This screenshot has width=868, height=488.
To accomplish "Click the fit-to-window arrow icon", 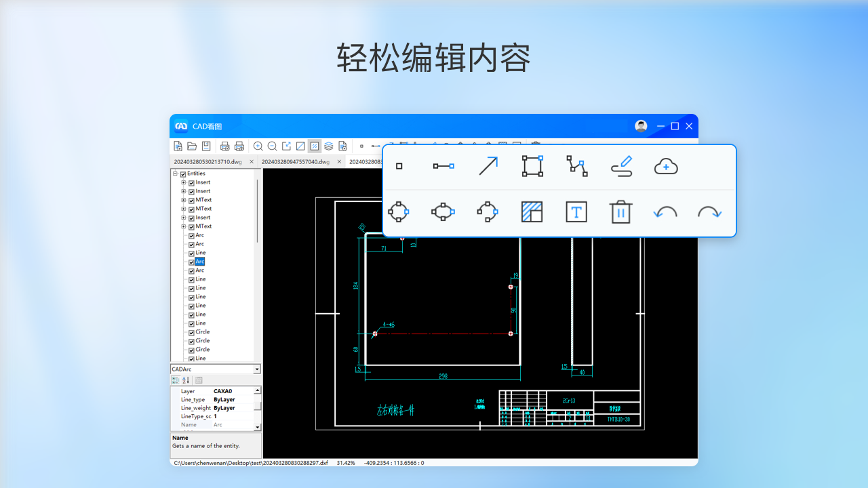I will (286, 146).
